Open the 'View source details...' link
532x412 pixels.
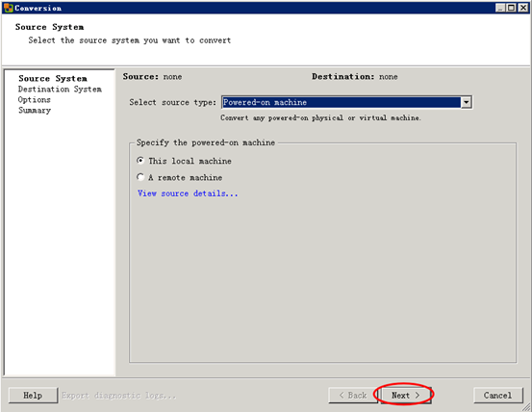click(x=188, y=193)
